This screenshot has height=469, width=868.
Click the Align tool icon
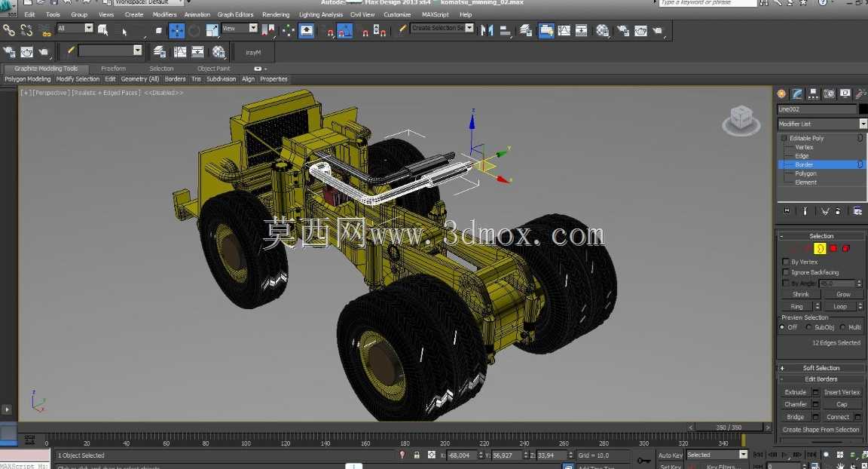click(506, 30)
